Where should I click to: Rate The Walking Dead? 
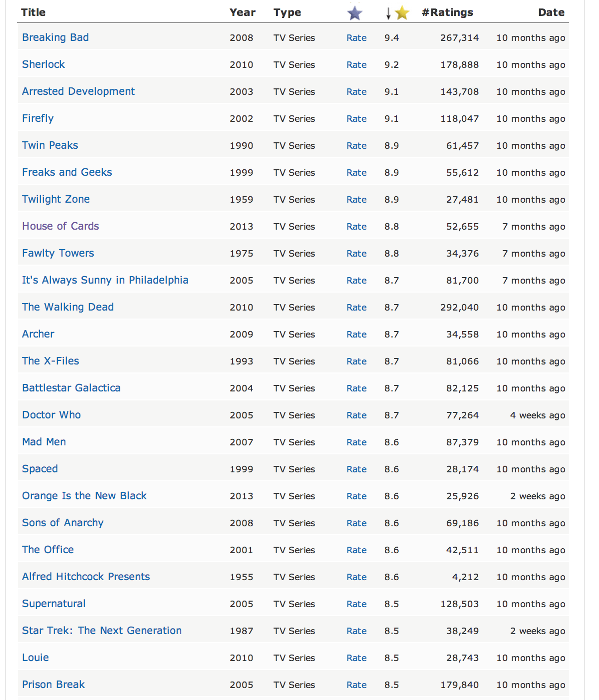pos(356,308)
